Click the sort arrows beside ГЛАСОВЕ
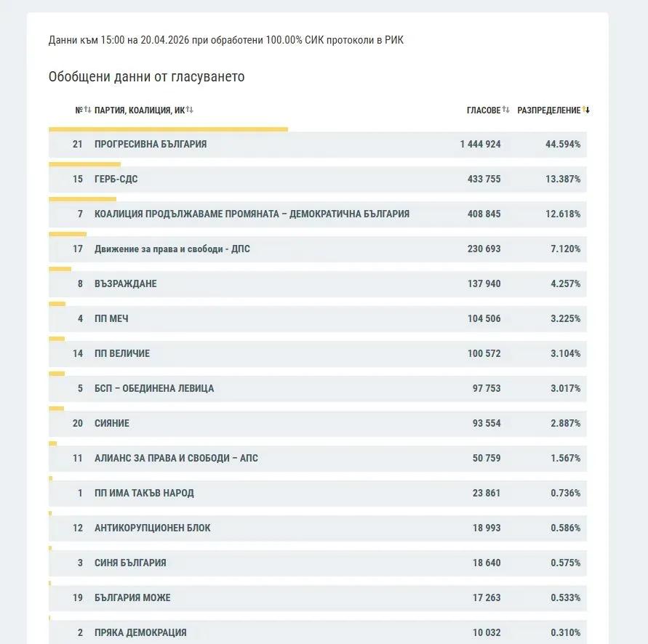This screenshot has width=648, height=644. (506, 110)
